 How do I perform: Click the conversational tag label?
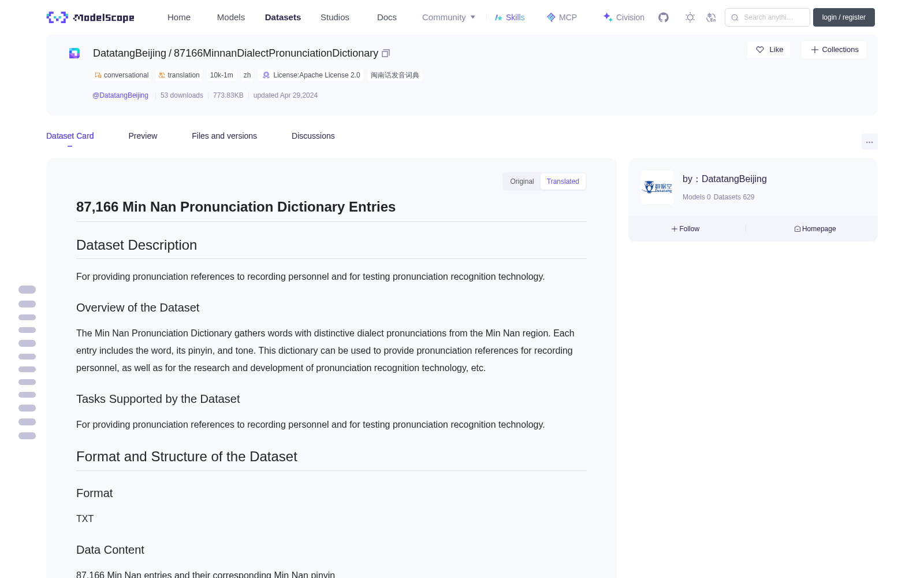126,75
